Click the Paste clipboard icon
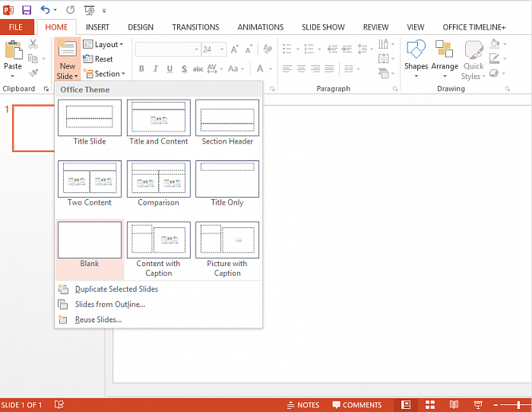The image size is (532, 412). point(13,55)
